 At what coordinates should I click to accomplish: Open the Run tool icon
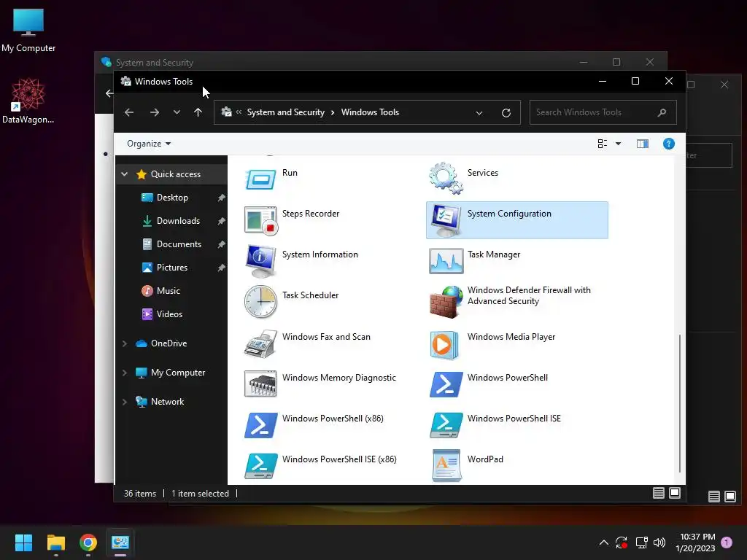click(260, 180)
